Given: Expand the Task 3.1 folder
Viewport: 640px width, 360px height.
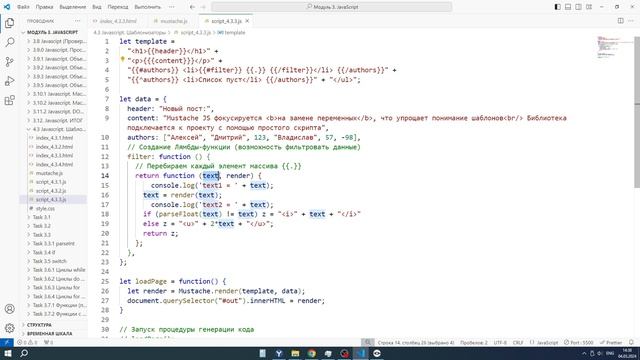Looking at the screenshot, I should point(41,217).
